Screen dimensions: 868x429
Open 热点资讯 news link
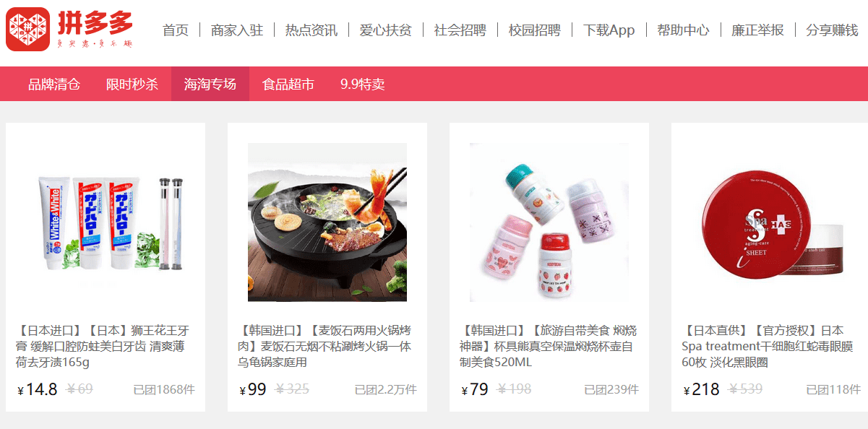311,30
